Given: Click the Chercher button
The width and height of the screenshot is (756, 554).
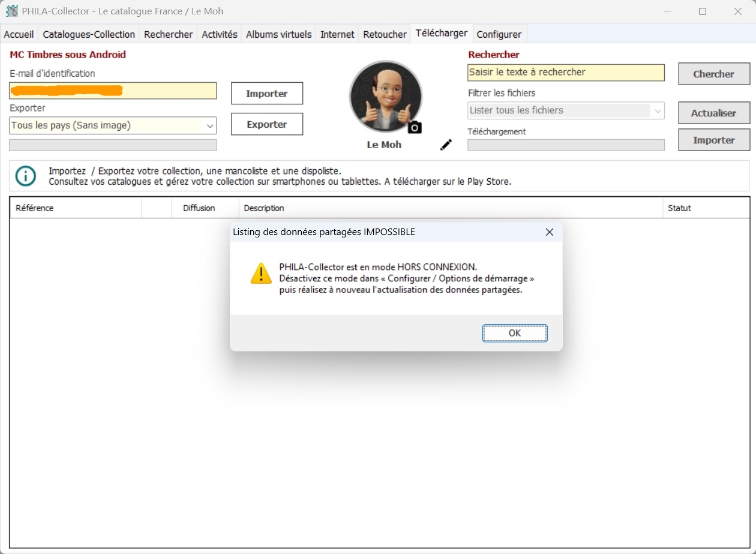Looking at the screenshot, I should [714, 74].
